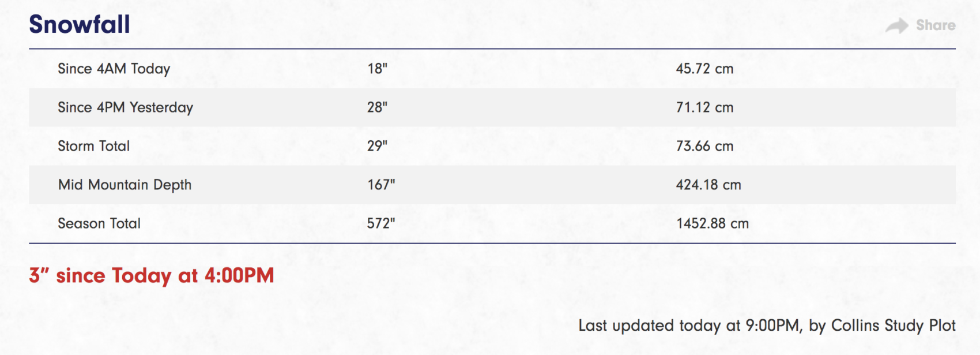Click the 45.72 cm value
The image size is (980, 355).
coord(704,69)
